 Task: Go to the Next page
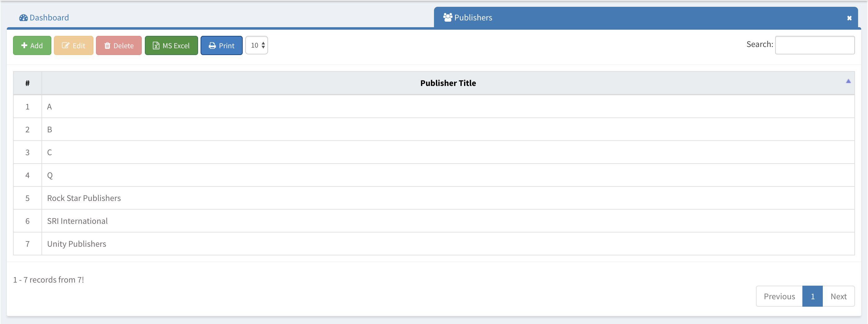[x=838, y=296]
